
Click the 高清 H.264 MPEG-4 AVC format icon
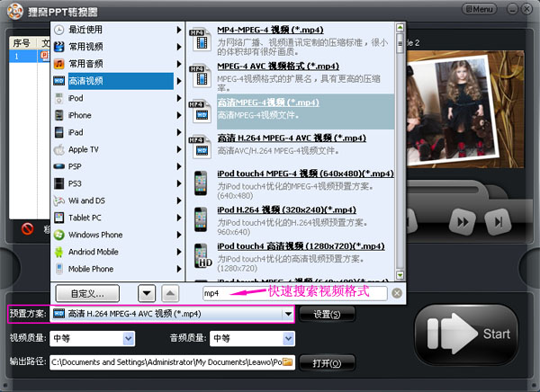(x=201, y=147)
